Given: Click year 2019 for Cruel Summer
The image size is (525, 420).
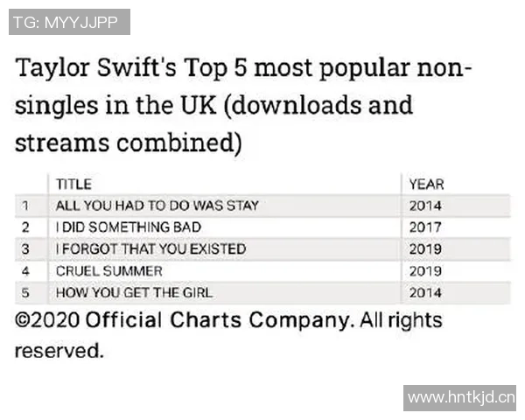Looking at the screenshot, I should click(425, 271).
